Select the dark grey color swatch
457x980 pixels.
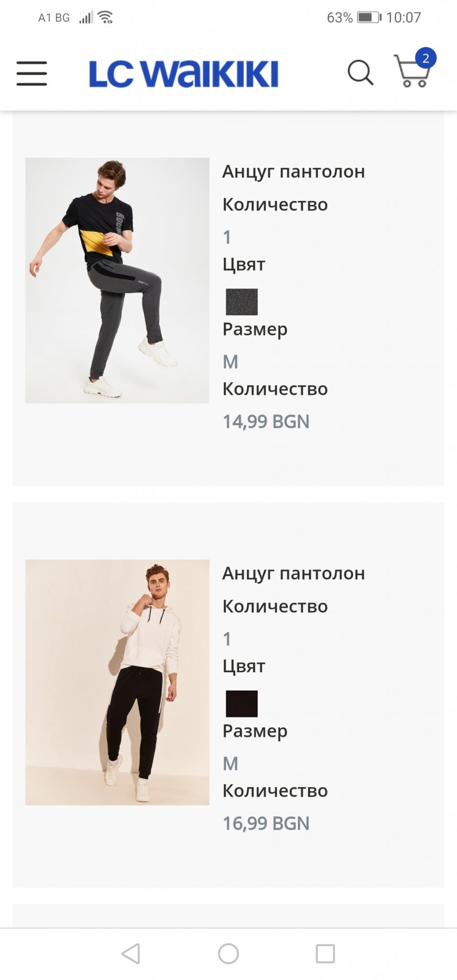point(241,301)
